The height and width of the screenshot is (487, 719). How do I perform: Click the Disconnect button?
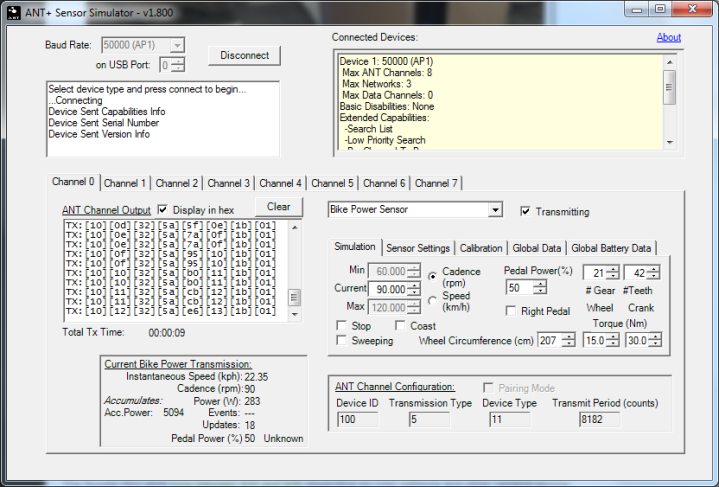pyautogui.click(x=244, y=55)
